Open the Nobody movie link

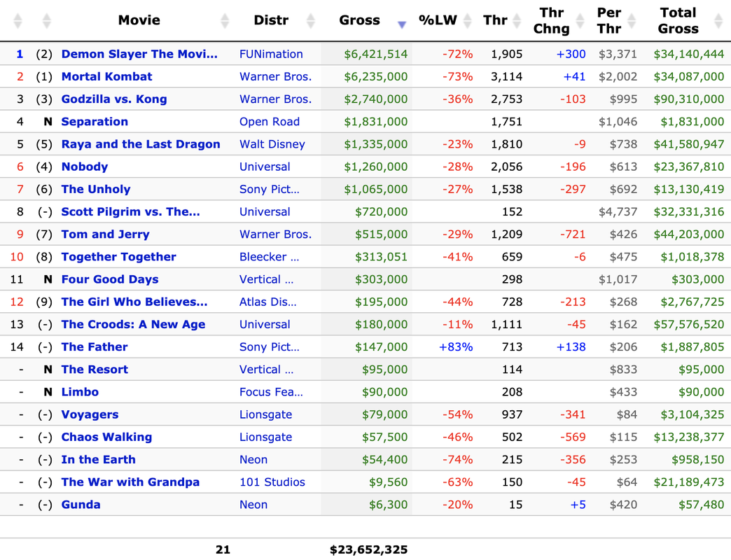coord(85,167)
